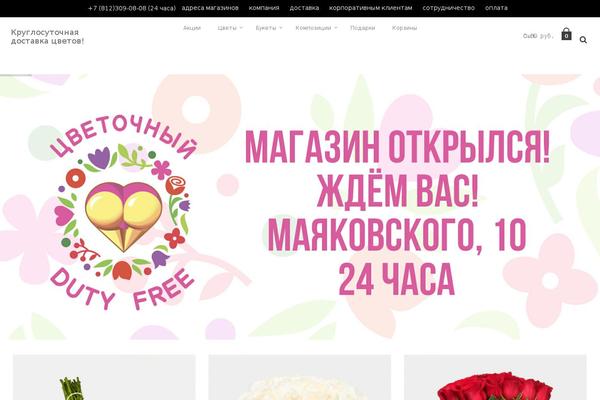The width and height of the screenshot is (600, 400).
Task: Open the shopping bag cart icon
Action: 566,34
